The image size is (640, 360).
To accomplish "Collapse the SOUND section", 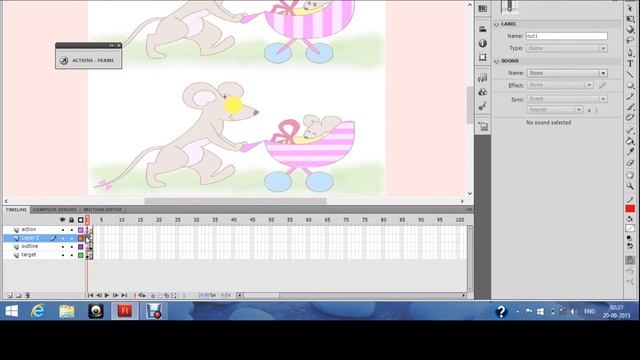I will click(x=497, y=61).
